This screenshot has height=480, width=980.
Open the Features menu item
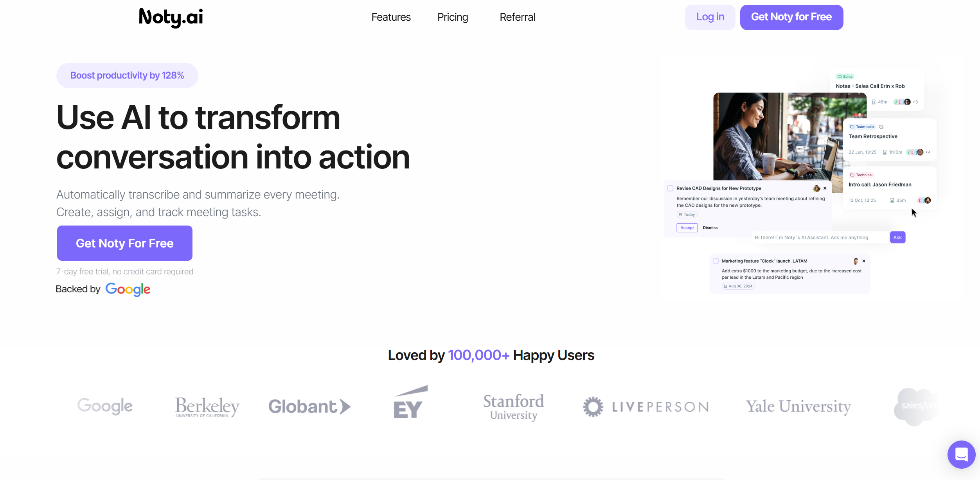391,17
